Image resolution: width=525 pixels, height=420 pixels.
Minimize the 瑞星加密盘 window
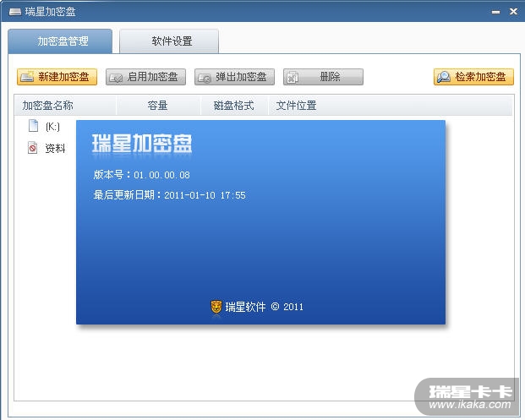[x=496, y=12]
